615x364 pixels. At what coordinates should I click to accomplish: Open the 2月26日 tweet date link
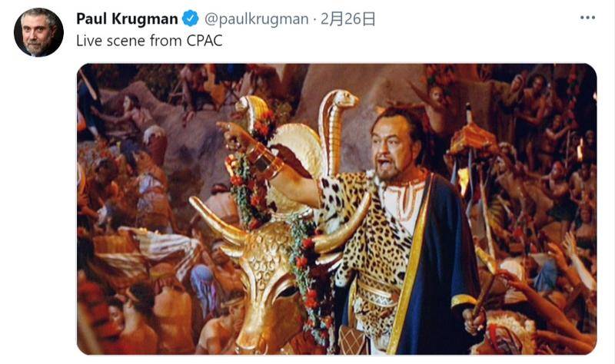coord(348,18)
